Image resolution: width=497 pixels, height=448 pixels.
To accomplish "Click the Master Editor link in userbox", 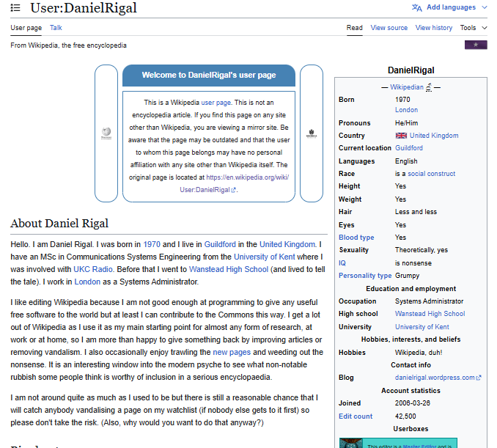I will 419,446.
